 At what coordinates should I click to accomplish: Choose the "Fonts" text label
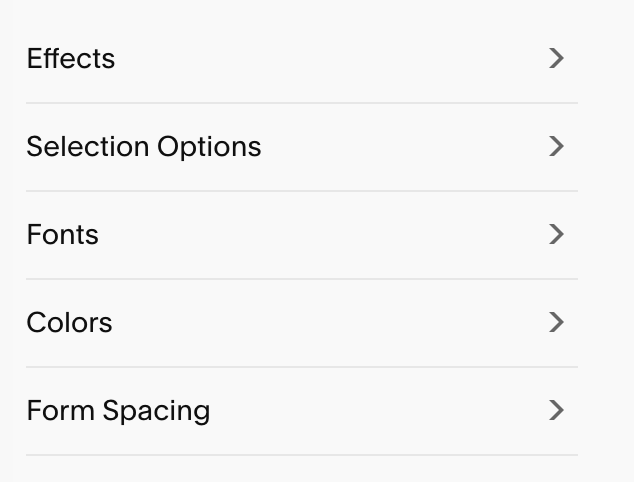pos(63,234)
